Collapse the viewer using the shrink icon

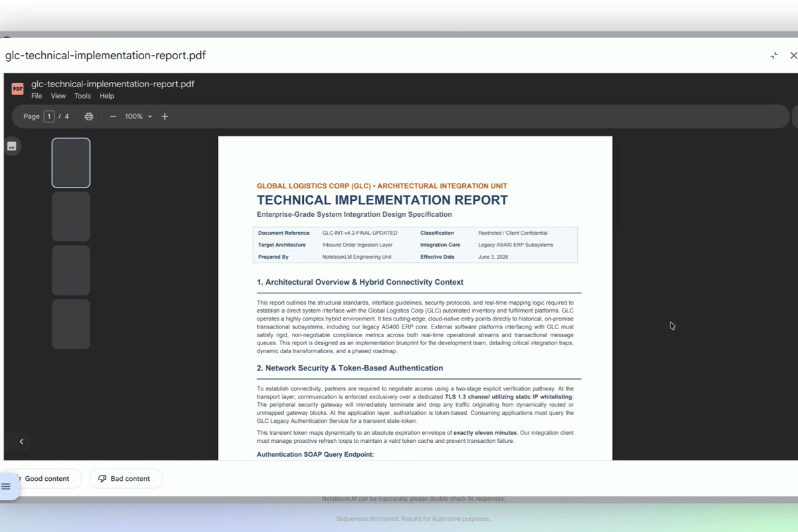tap(774, 56)
